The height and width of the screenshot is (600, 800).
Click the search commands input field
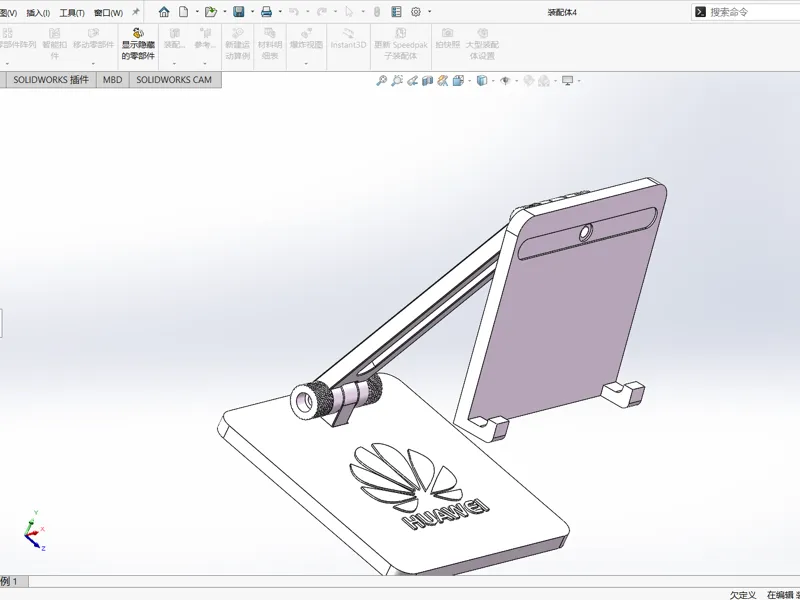(746, 12)
